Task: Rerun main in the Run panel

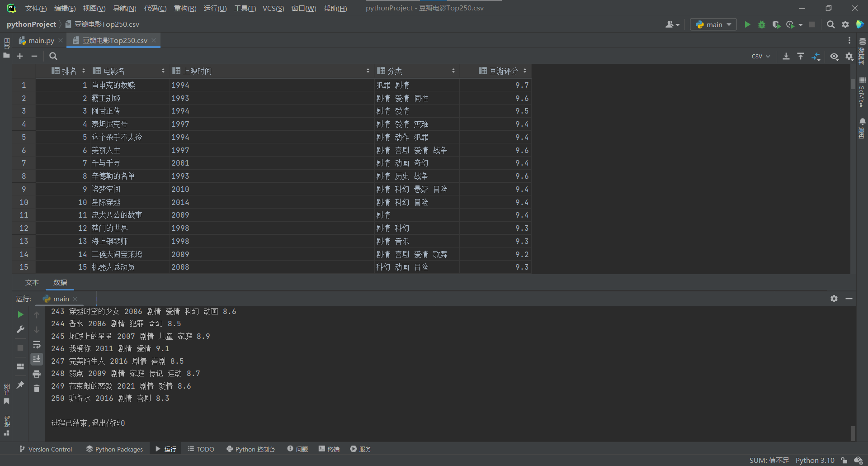Action: (x=20, y=314)
